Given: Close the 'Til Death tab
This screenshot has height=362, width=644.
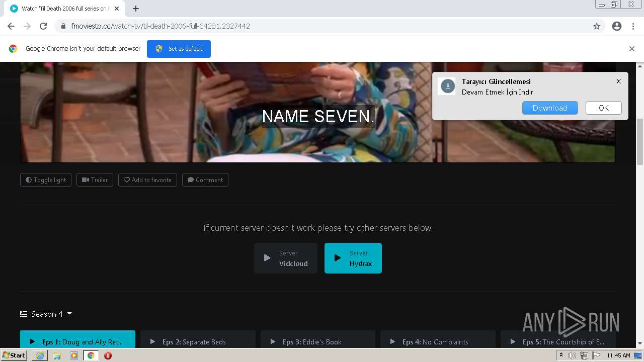Looking at the screenshot, I should 117,9.
